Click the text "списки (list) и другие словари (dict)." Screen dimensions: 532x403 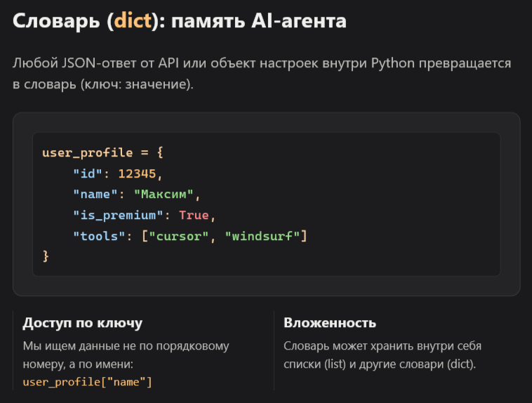coord(380,364)
